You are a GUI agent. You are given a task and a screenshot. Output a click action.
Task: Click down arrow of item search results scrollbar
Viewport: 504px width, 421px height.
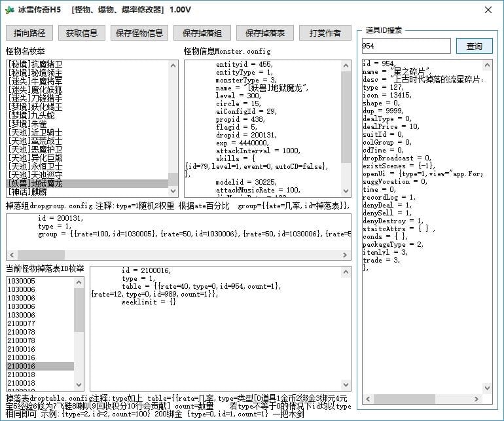click(x=486, y=387)
